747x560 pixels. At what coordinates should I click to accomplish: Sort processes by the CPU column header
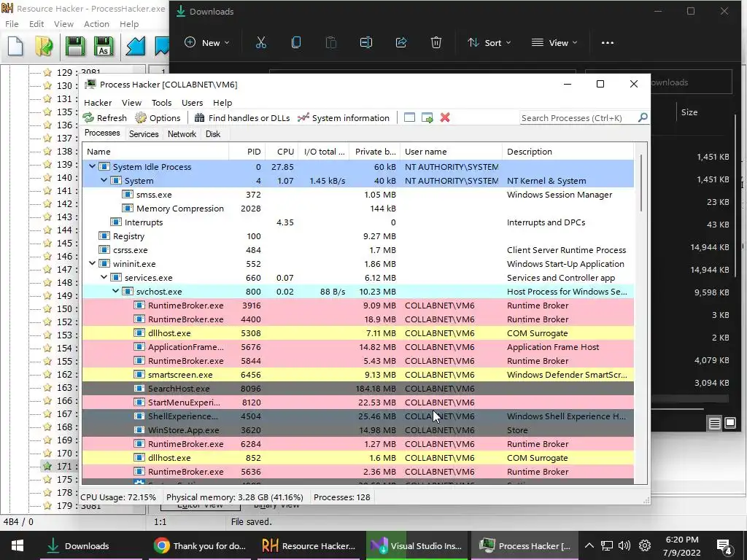click(x=282, y=152)
